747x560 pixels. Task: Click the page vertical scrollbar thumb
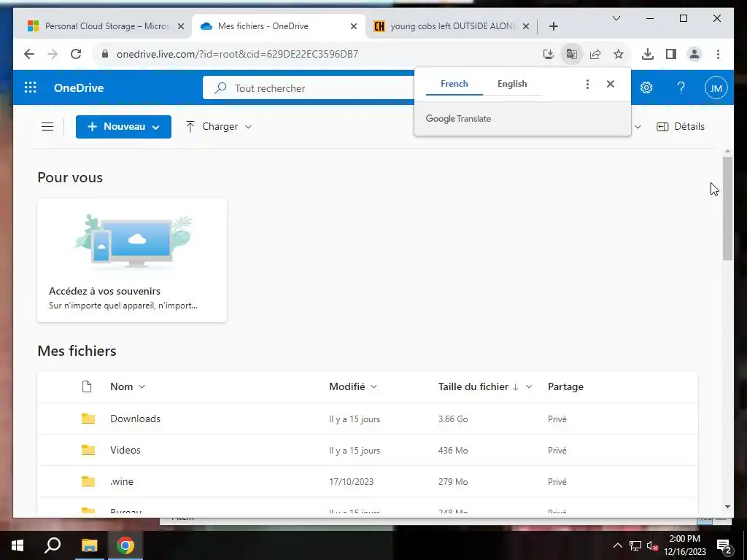click(727, 208)
